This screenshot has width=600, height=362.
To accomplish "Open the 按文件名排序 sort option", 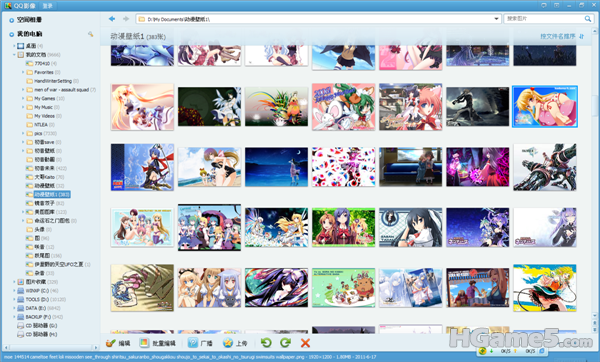I will (558, 36).
